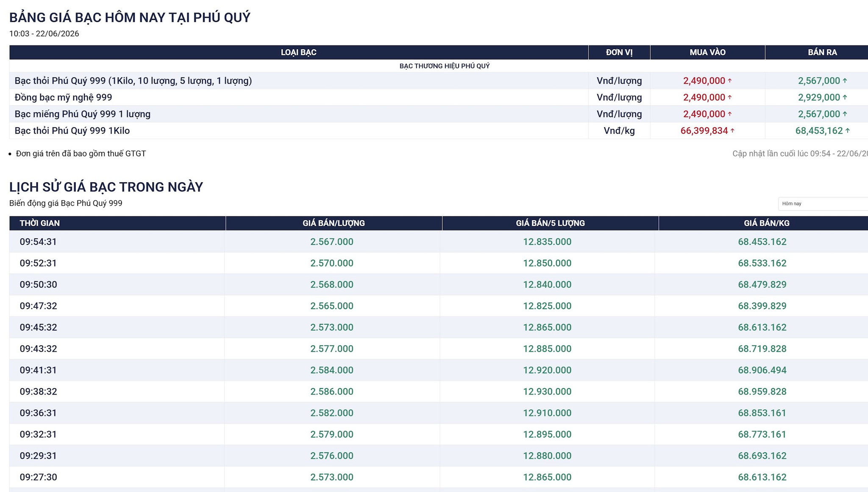Select the 09:54:31 history row
The height and width of the screenshot is (492, 868).
(439, 242)
